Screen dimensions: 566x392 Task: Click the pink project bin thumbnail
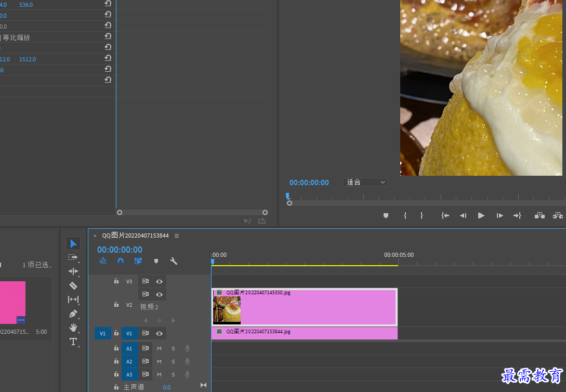click(x=12, y=303)
